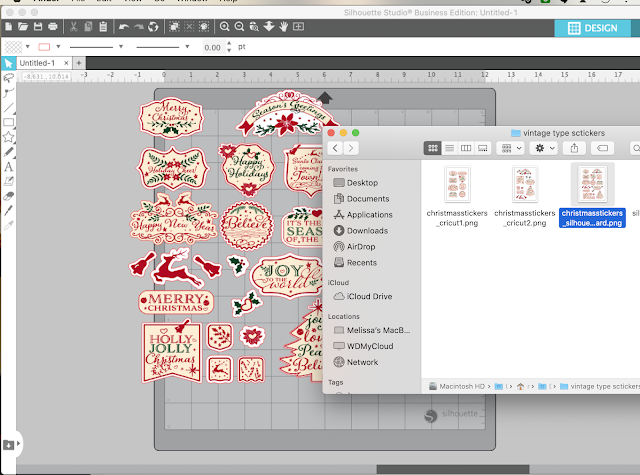Open the flexishape star tool
Screen dimensions: 640x475
pyautogui.click(x=8, y=137)
